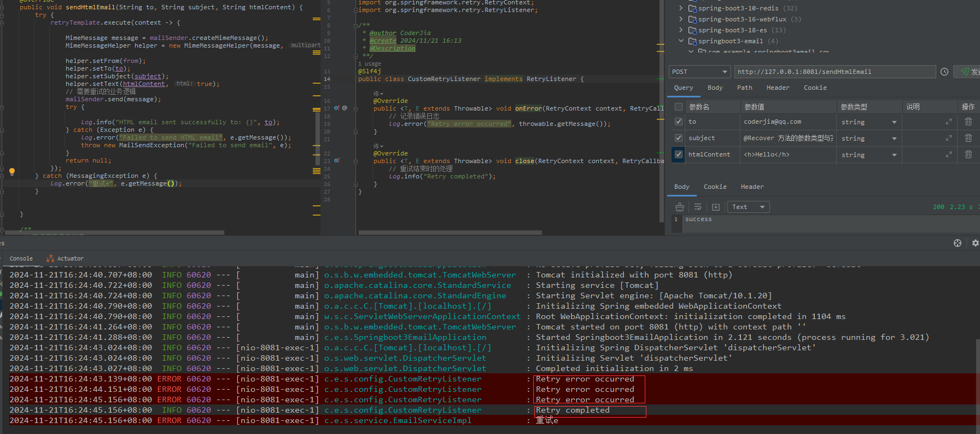Click the yellow lightbulb quick-fix icon

coord(12,171)
